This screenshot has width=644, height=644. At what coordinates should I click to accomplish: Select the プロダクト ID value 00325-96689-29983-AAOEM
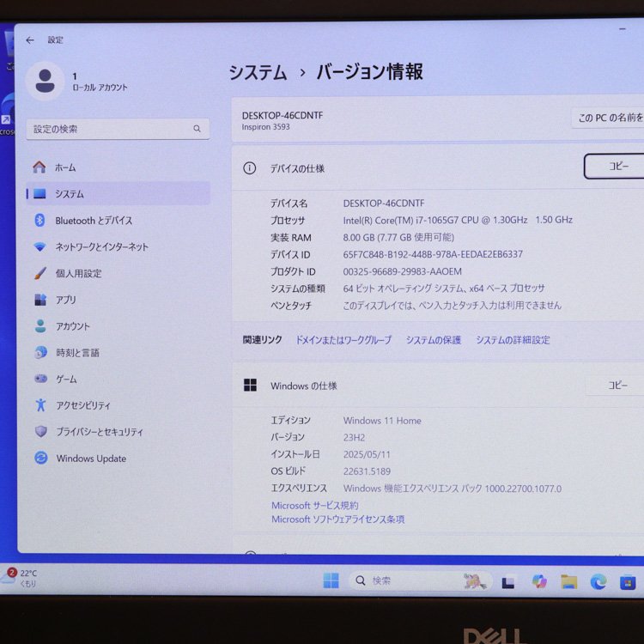click(402, 271)
